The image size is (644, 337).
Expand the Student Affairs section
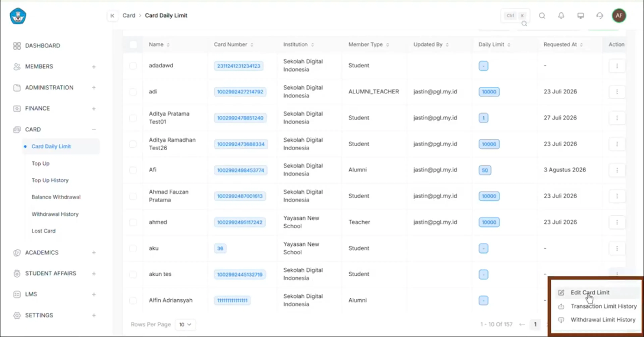pyautogui.click(x=94, y=274)
